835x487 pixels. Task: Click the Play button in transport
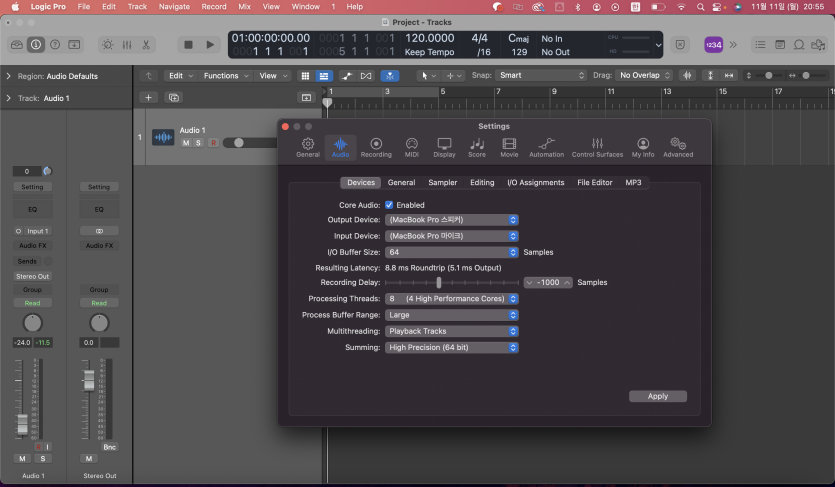[210, 44]
